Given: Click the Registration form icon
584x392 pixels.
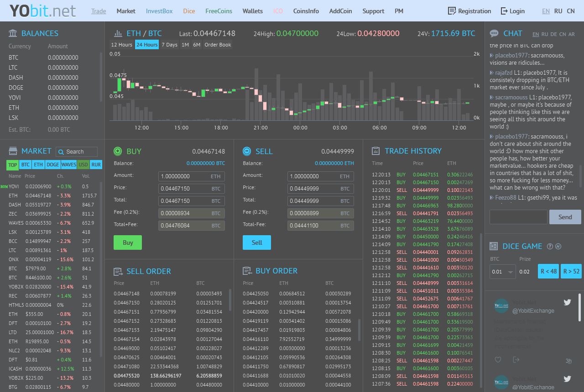Looking at the screenshot, I should click(x=452, y=11).
